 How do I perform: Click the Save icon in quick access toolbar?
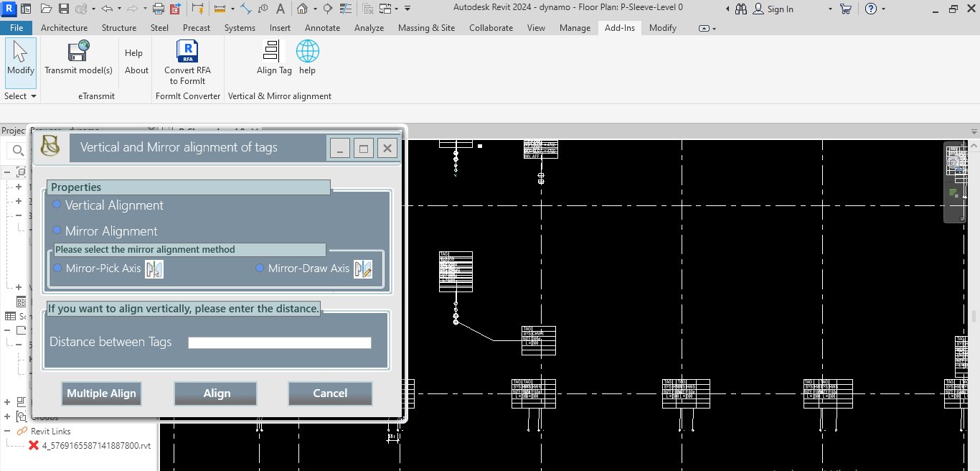[x=64, y=9]
